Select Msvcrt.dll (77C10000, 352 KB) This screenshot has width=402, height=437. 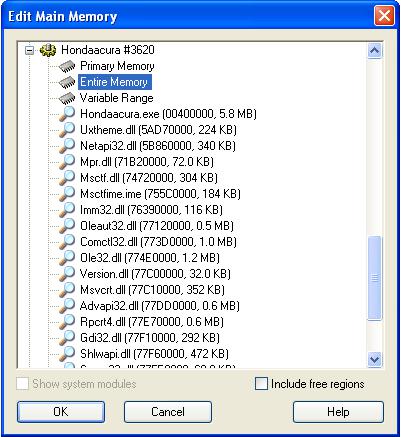[152, 290]
